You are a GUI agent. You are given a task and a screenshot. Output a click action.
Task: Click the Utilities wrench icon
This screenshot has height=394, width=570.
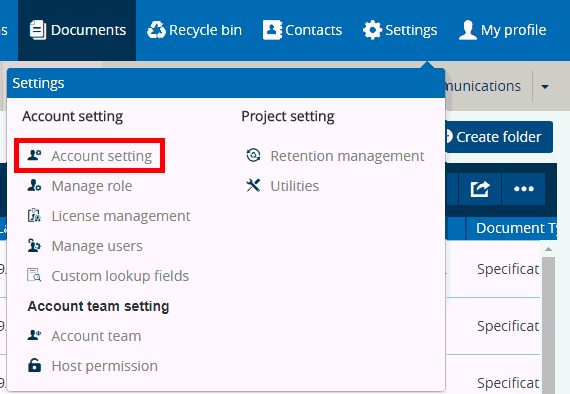coord(253,186)
